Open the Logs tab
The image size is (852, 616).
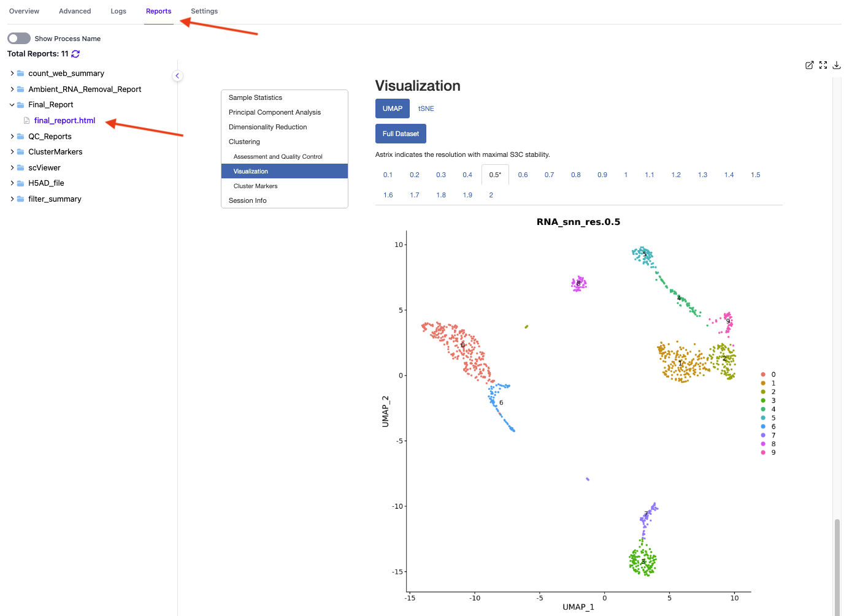[118, 11]
